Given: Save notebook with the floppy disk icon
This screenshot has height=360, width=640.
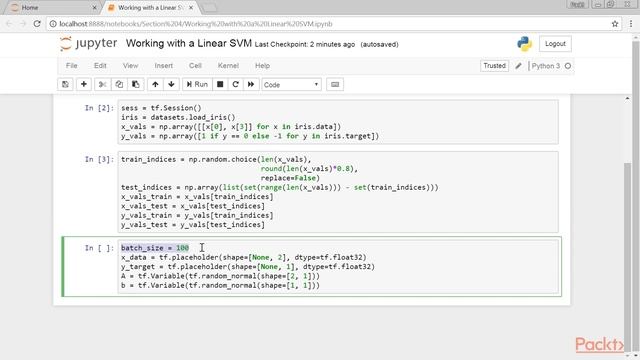Looking at the screenshot, I should pyautogui.click(x=65, y=84).
